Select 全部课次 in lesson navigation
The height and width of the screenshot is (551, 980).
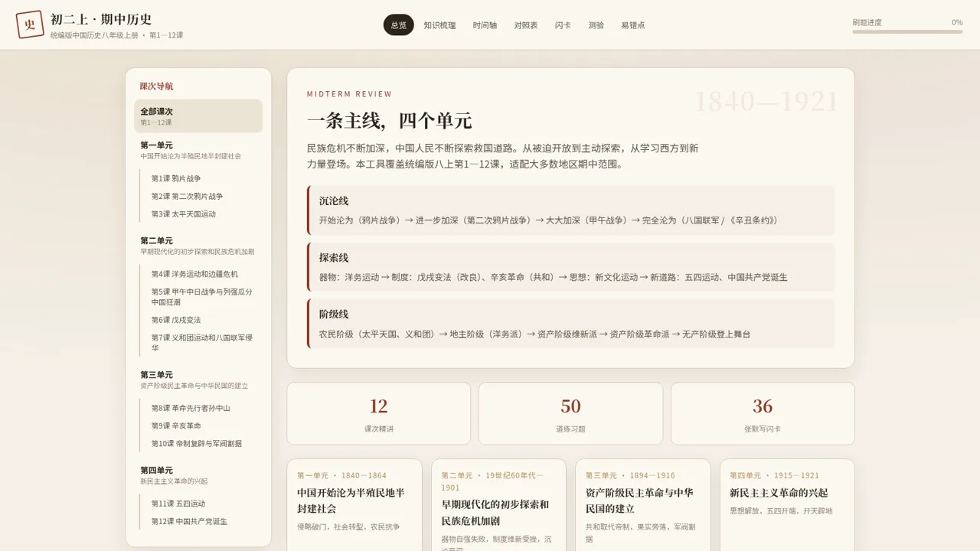coord(198,116)
